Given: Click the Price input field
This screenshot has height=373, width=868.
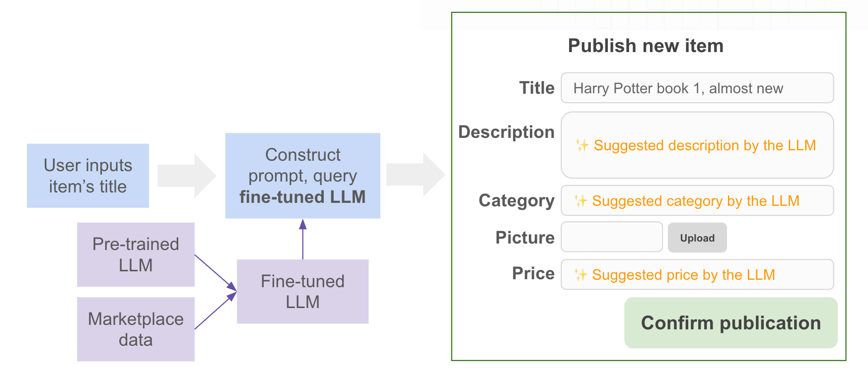Looking at the screenshot, I should click(x=697, y=275).
